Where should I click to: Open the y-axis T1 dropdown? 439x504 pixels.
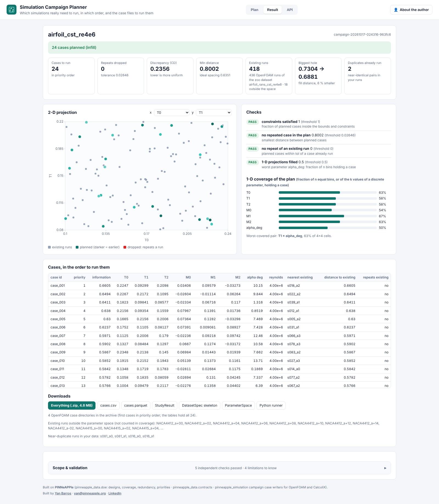(x=214, y=112)
